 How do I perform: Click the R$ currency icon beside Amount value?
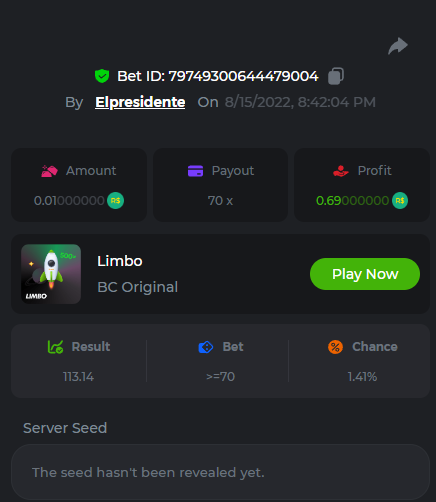(115, 201)
